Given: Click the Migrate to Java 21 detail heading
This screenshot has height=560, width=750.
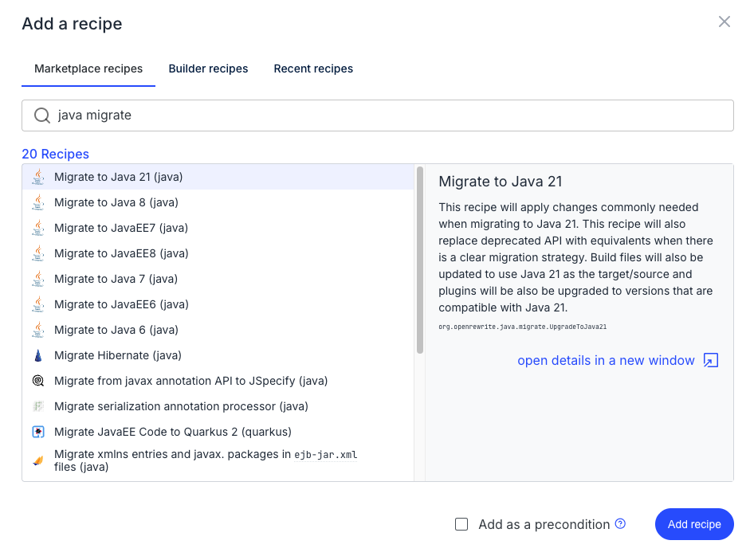Looking at the screenshot, I should (x=501, y=182).
